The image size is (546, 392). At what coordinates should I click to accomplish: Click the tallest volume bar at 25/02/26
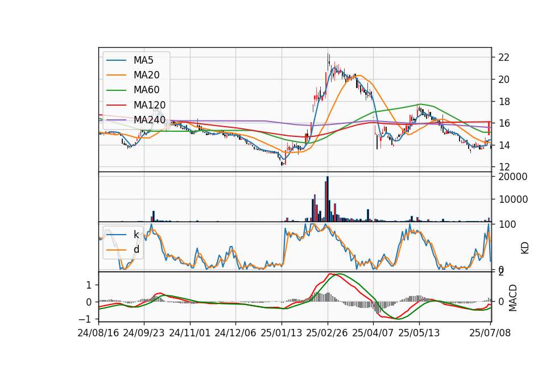328,199
